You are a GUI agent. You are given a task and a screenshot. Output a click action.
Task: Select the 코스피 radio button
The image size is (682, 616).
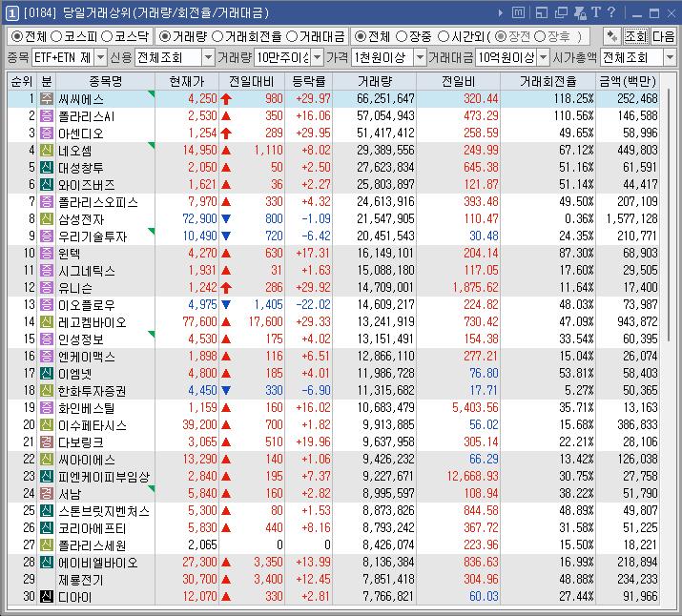pyautogui.click(x=56, y=36)
